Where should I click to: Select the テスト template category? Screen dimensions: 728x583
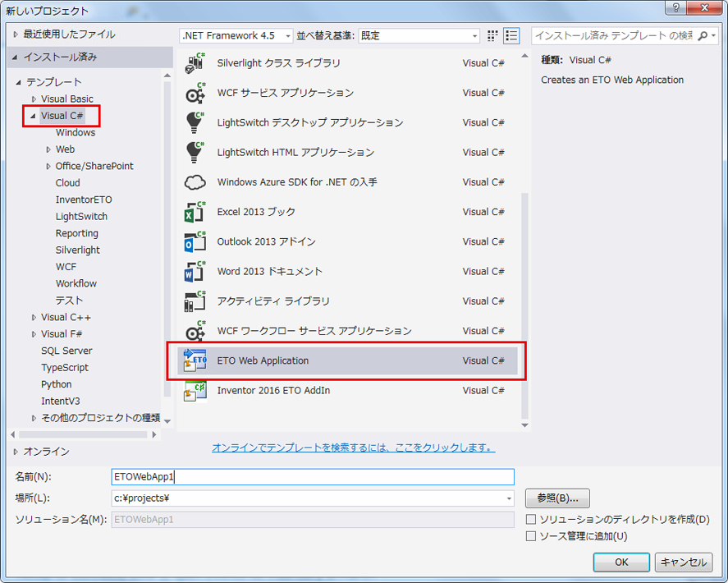tap(69, 301)
